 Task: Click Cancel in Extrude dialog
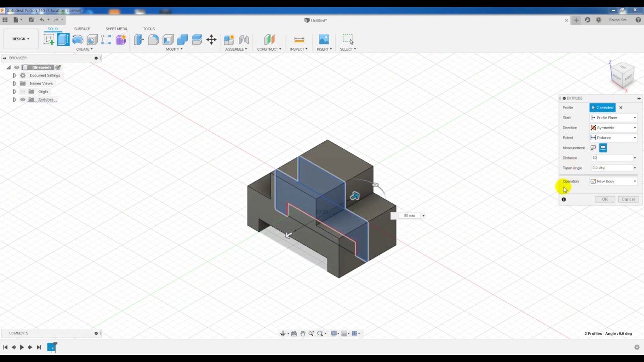click(x=628, y=200)
